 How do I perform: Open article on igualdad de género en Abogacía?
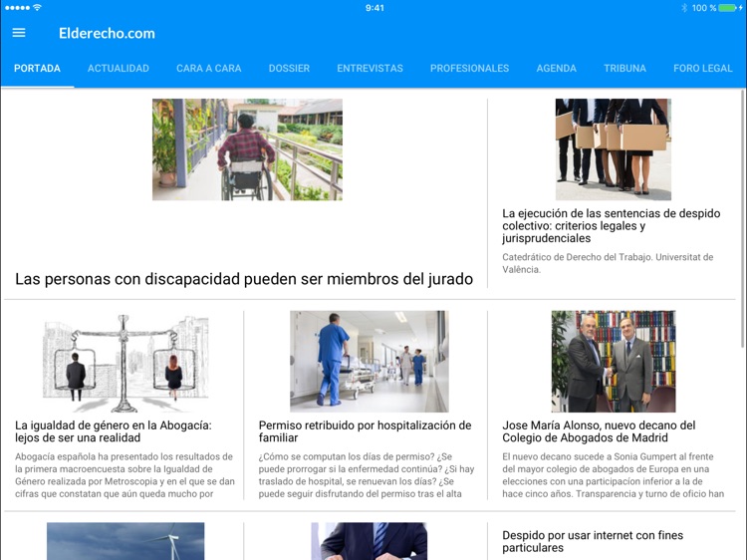coord(114,431)
